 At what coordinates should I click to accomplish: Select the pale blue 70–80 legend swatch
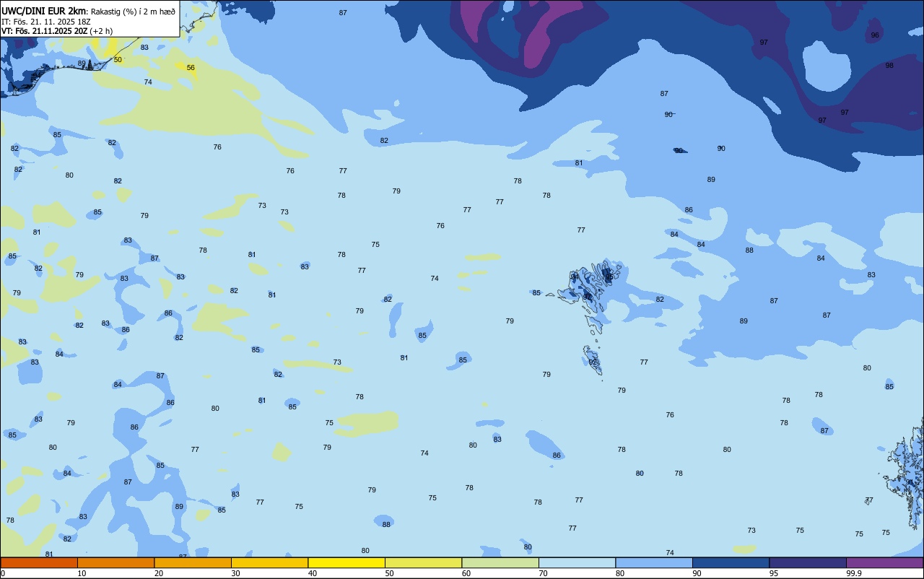coord(577,562)
